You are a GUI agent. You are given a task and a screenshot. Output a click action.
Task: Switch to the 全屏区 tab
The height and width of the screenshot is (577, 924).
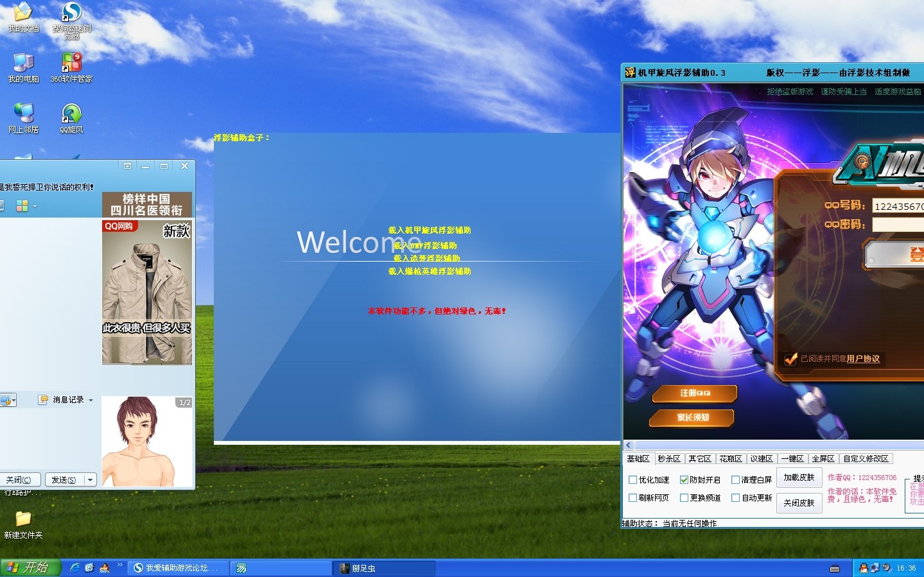(x=823, y=459)
